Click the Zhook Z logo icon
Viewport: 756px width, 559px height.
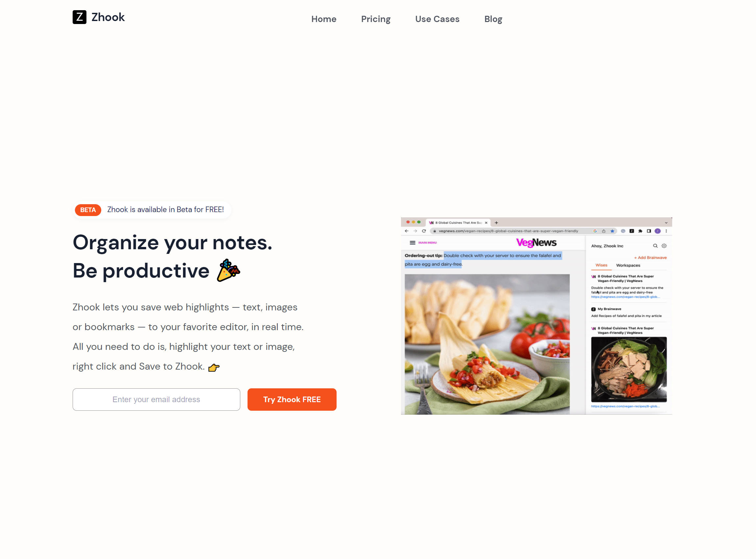tap(79, 17)
